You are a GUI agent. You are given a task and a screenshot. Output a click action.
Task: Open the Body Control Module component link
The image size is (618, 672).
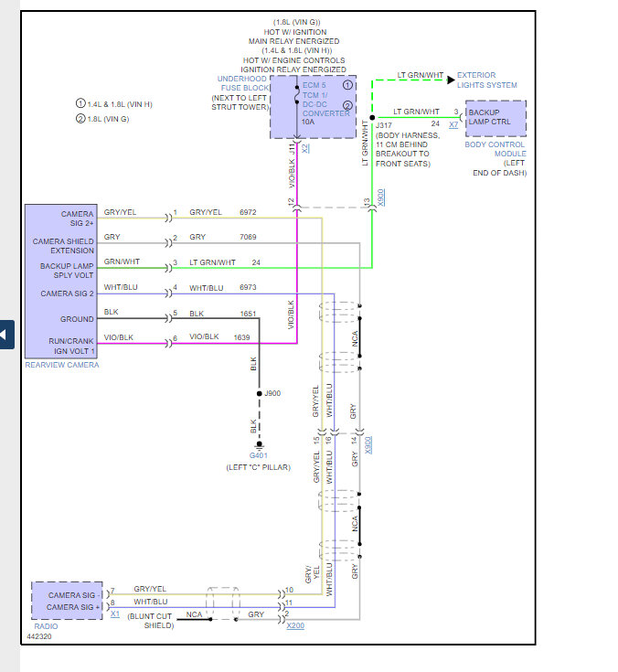(x=495, y=149)
